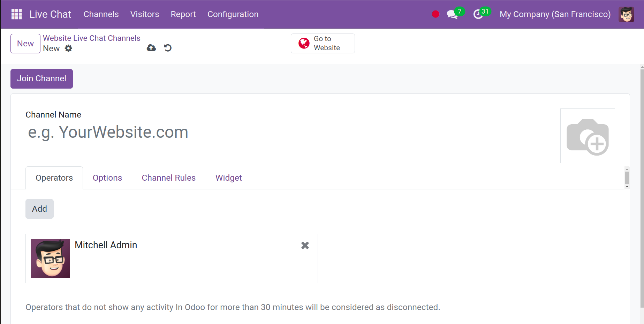Click the red recording status dot
Image resolution: width=644 pixels, height=324 pixels.
coord(435,14)
